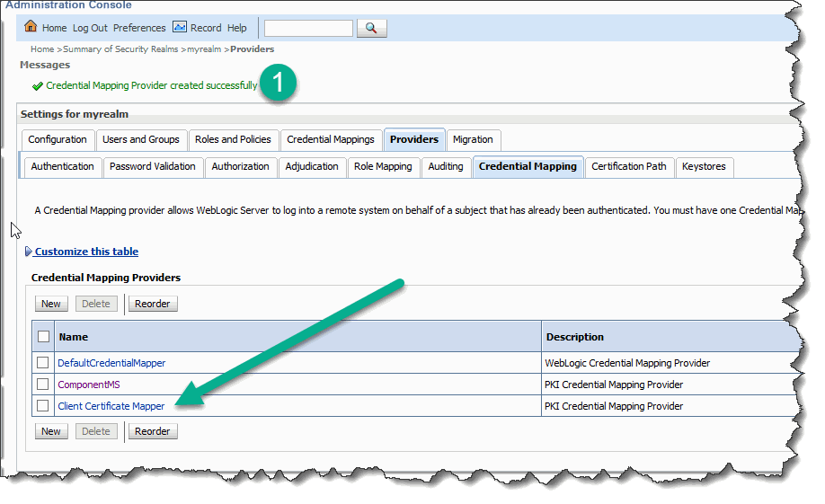Switch to Auditing sub-tab
Image resolution: width=825 pixels, height=504 pixels.
coord(446,167)
